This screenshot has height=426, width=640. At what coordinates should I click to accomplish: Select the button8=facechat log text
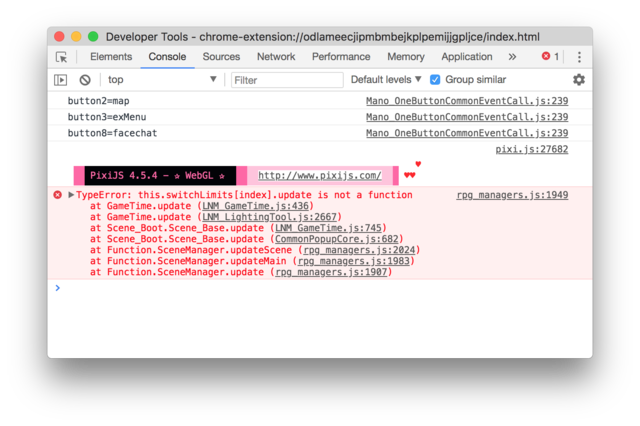pos(112,133)
